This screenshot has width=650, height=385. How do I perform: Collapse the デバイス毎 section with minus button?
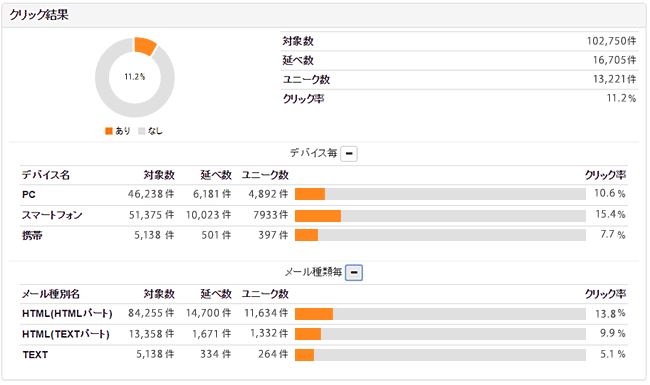pyautogui.click(x=349, y=154)
